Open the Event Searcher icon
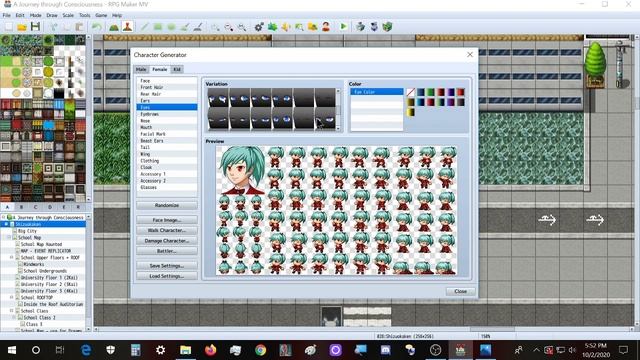This screenshot has height=360, width=640. tap(299, 27)
